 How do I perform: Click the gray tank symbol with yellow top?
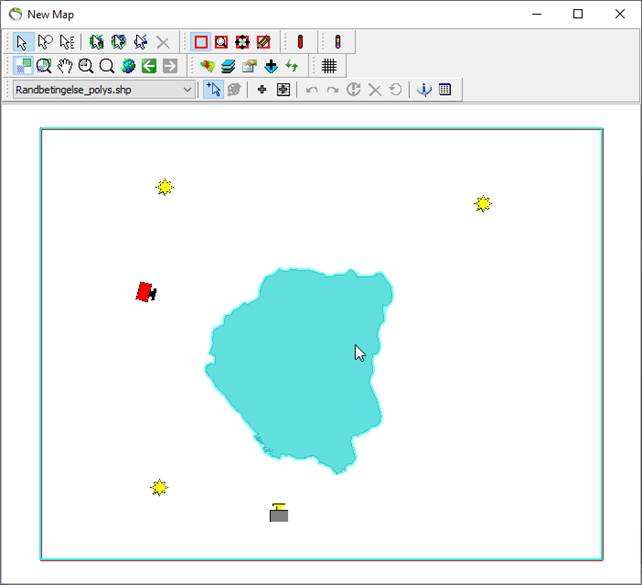point(279,513)
